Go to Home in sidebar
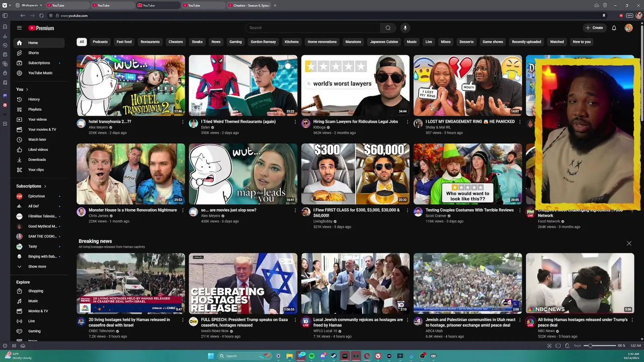This screenshot has height=362, width=644. coord(39,43)
